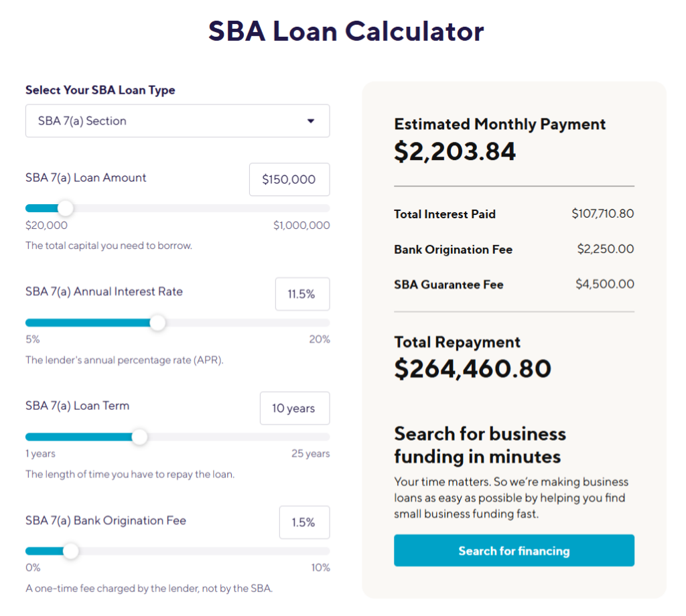
Task: Click the dropdown arrow beside SBA 7(a) Section
Action: point(311,121)
